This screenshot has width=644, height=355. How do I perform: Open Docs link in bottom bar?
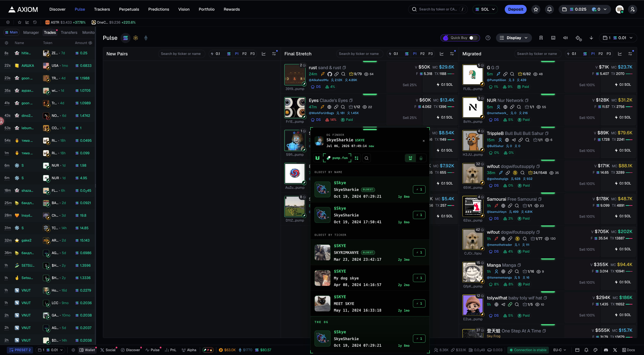point(628,350)
